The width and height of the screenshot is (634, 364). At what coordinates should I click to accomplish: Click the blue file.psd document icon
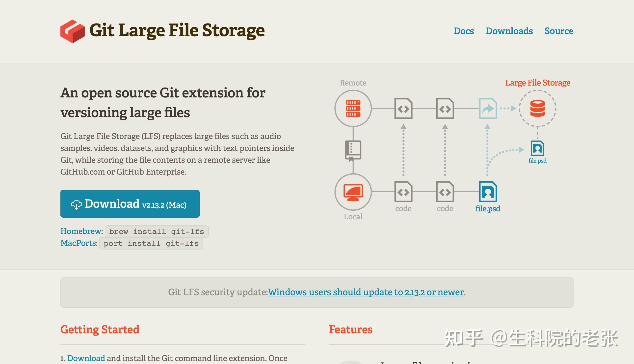[488, 192]
